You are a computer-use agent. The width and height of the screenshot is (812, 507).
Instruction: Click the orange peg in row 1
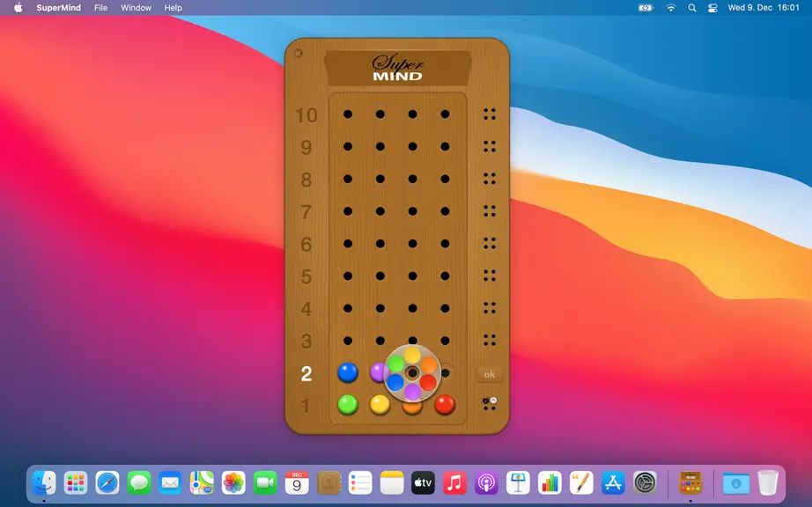pos(412,408)
